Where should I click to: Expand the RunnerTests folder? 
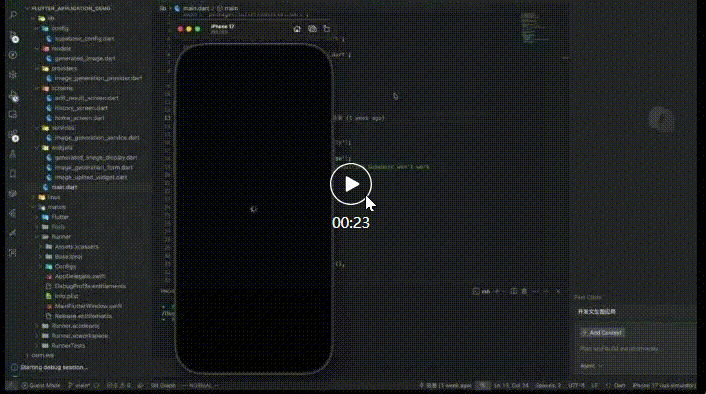pos(68,346)
